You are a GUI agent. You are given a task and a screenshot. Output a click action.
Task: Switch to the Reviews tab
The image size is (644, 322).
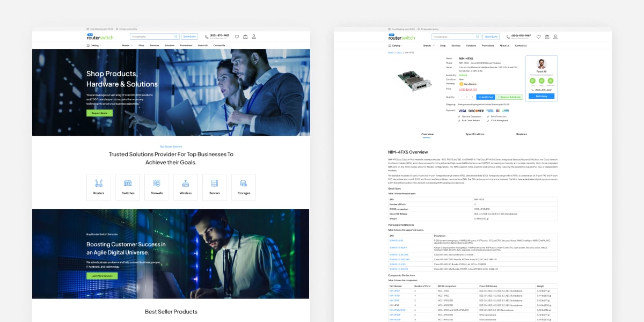(522, 134)
